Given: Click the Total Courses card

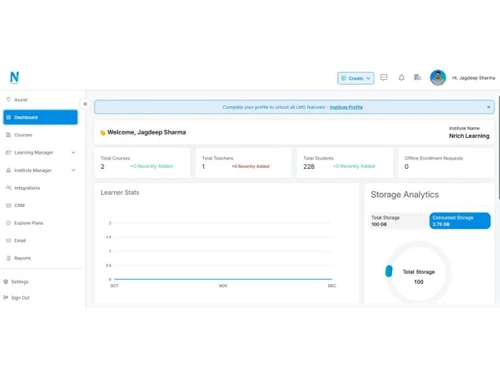Looking at the screenshot, I should click(x=143, y=163).
